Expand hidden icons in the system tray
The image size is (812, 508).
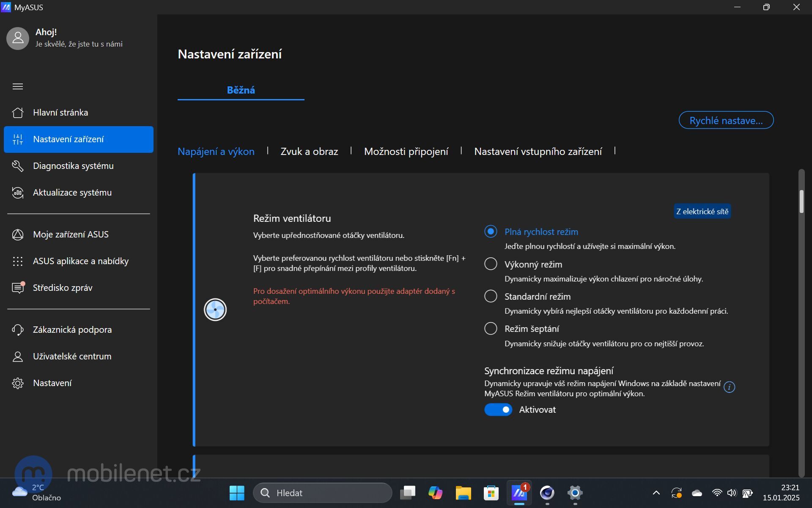(x=656, y=493)
